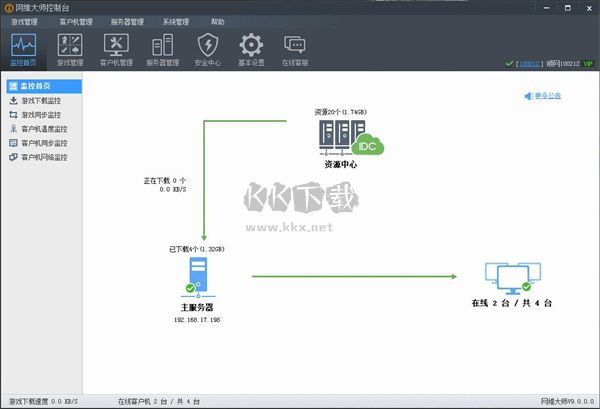Click the speaker icon beside 更多公告
The height and width of the screenshot is (409, 600).
(528, 96)
